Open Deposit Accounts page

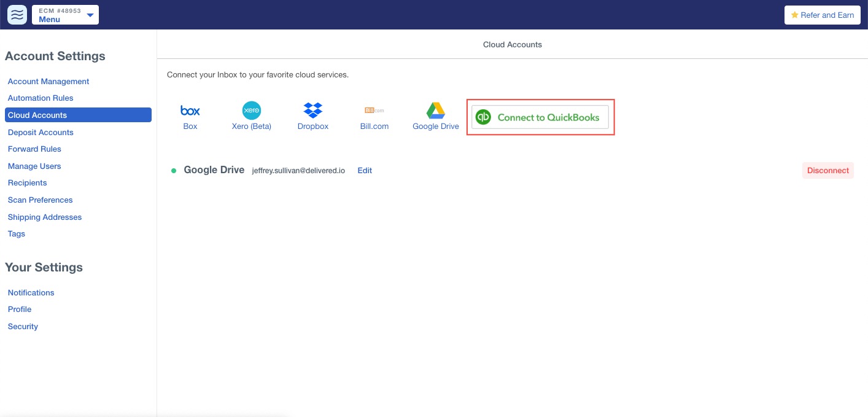[41, 132]
